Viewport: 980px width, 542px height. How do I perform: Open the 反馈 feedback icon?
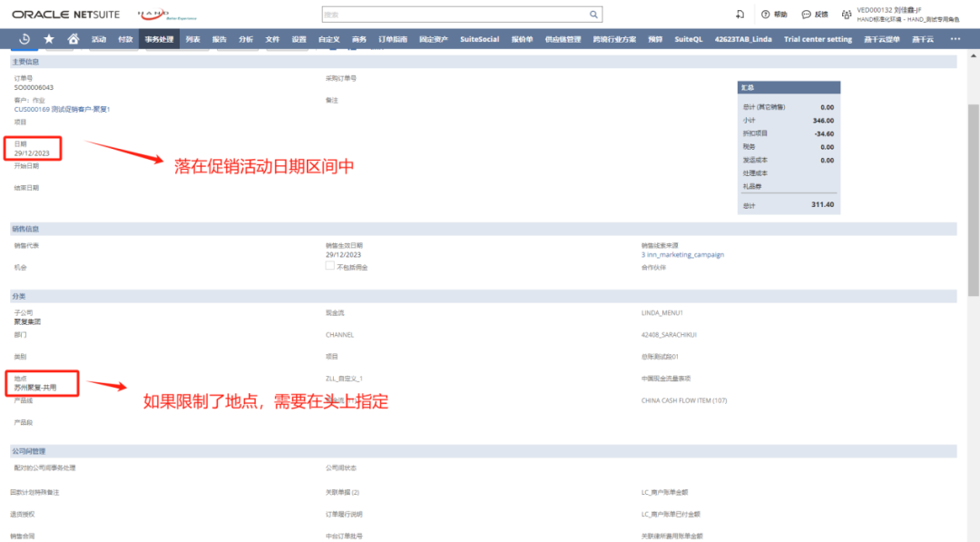[x=814, y=15]
